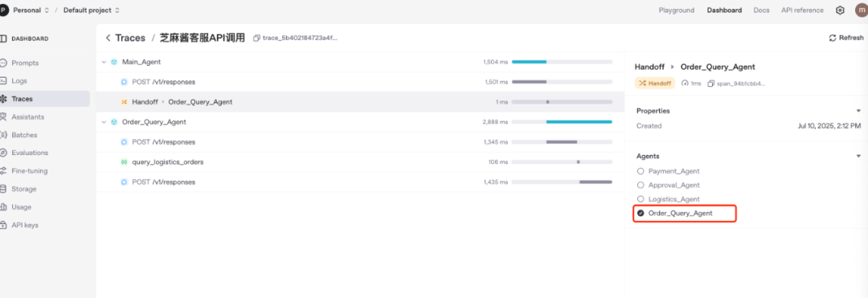The image size is (868, 298).
Task: Click the Order_Query_Agent row agent icon
Action: point(114,122)
